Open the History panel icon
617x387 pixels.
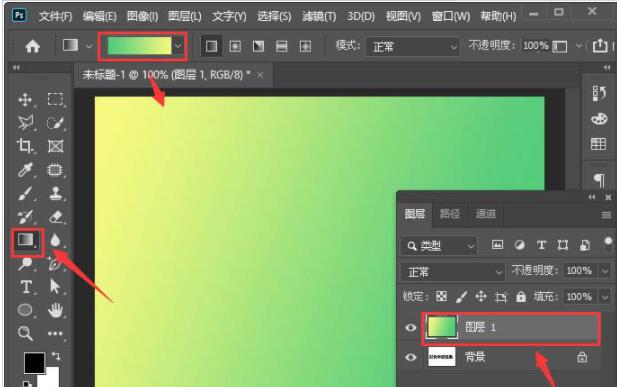[599, 93]
